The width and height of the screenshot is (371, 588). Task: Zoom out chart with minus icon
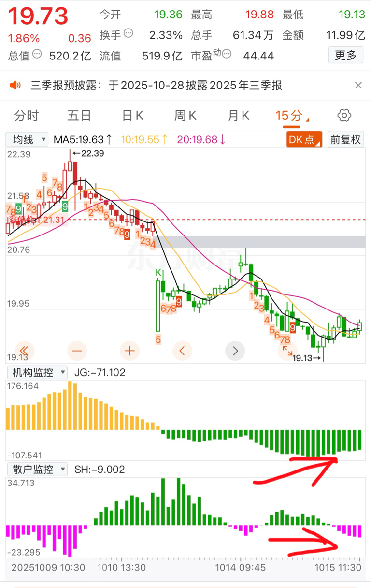click(77, 351)
